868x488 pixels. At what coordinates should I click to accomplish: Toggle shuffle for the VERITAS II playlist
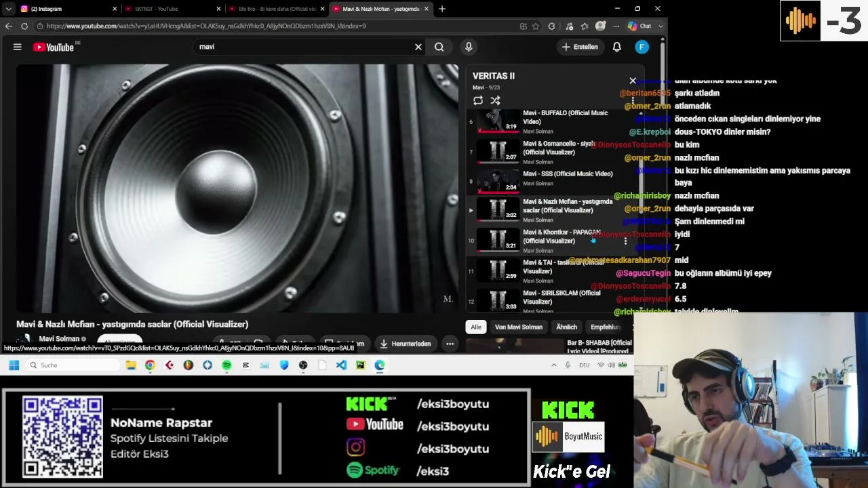pyautogui.click(x=496, y=100)
